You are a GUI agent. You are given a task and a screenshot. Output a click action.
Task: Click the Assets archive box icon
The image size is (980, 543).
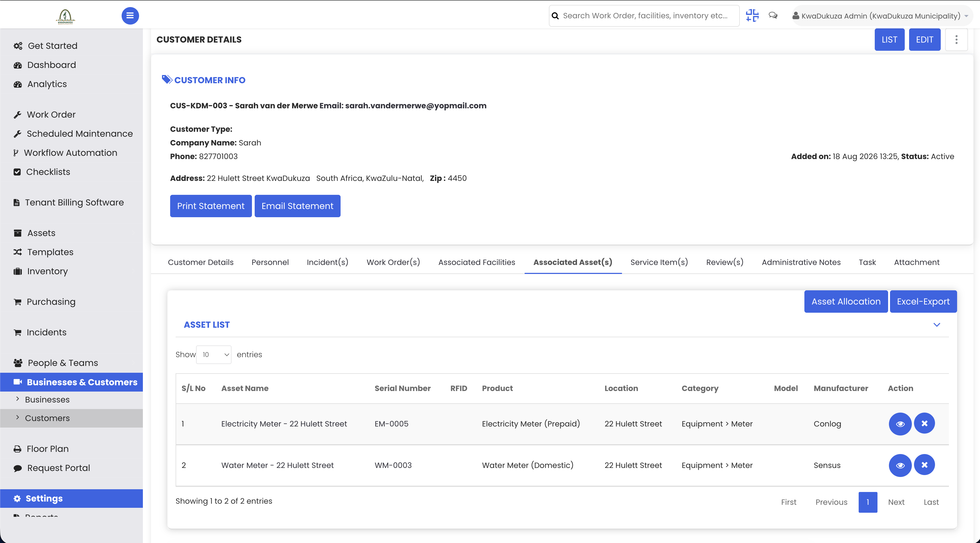point(17,233)
